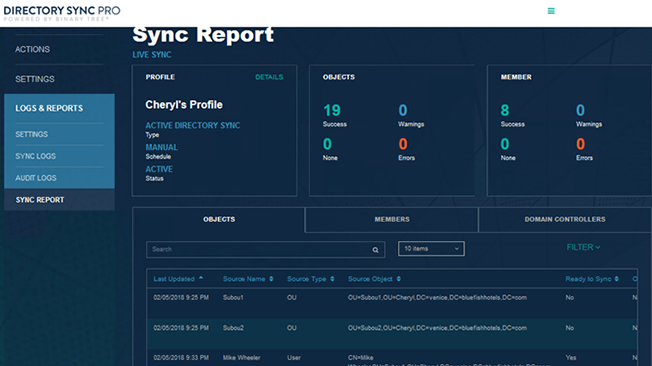
Task: Select LOGS & REPORTS sidebar section
Action: 49,109
